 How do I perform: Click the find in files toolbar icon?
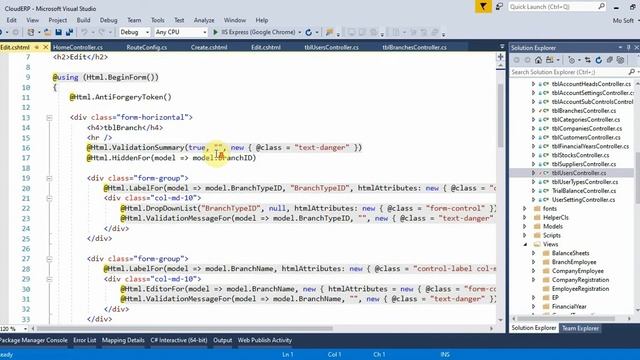[329, 32]
